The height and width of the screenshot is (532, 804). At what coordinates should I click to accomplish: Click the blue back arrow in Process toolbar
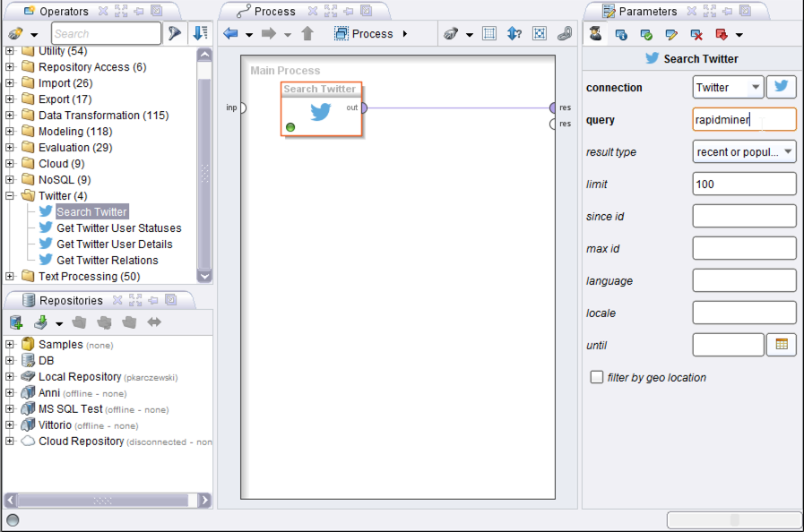(231, 34)
